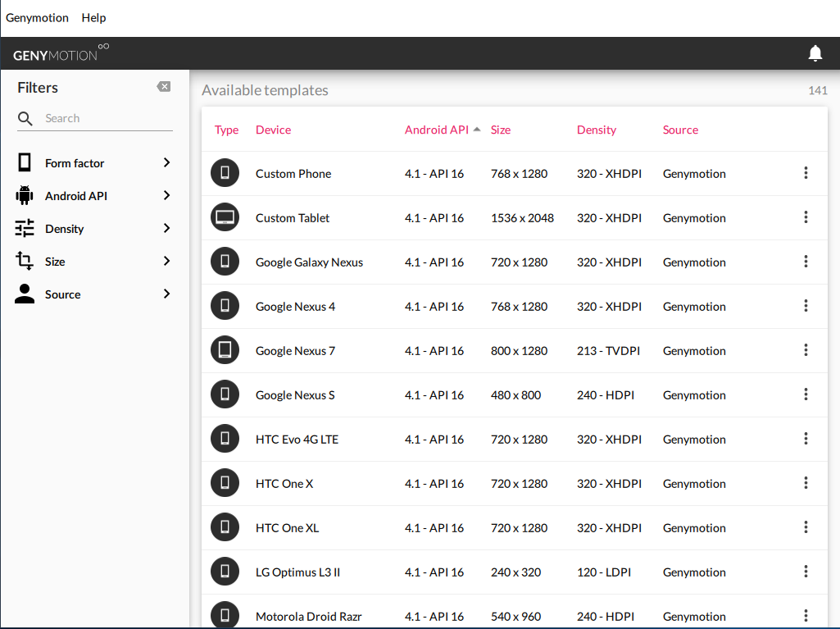Image resolution: width=840 pixels, height=629 pixels.
Task: Click the HTC Evo 4G LTE phone icon
Action: point(225,439)
